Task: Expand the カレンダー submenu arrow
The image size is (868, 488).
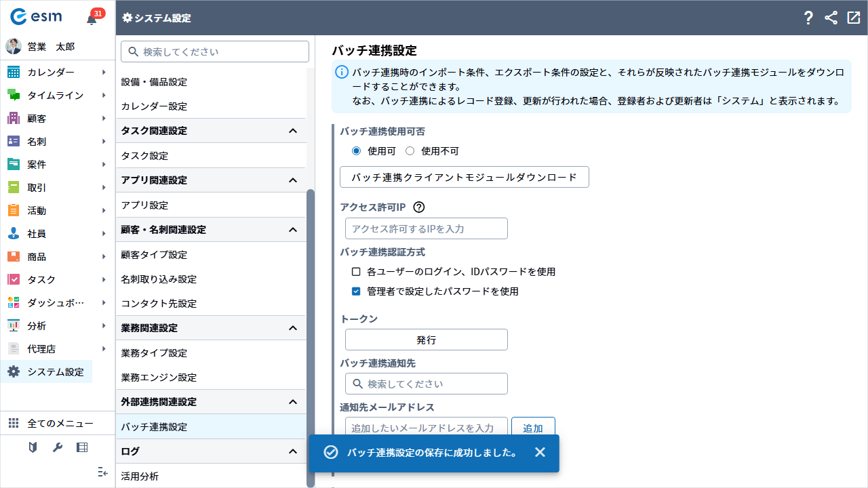Action: [104, 73]
